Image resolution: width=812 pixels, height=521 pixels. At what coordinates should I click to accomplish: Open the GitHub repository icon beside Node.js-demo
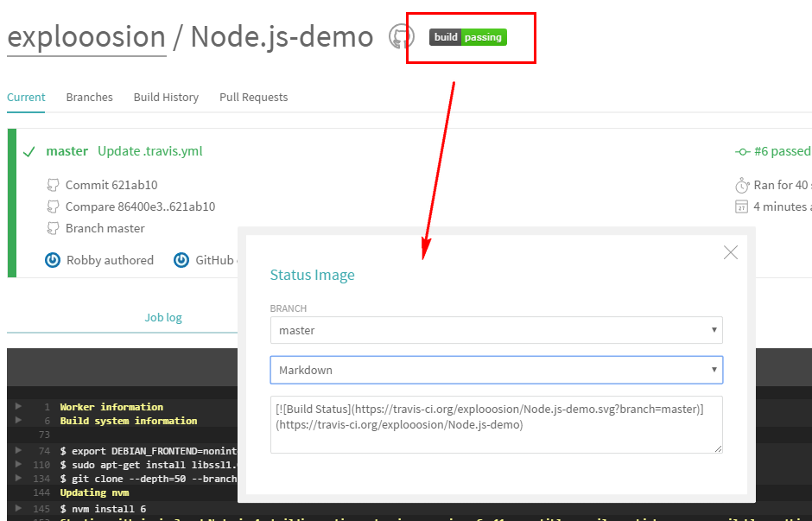click(402, 37)
